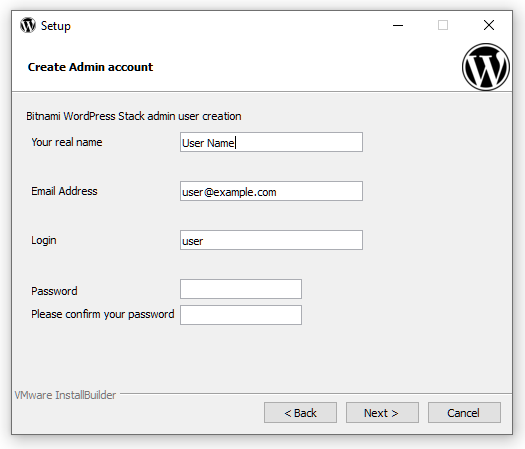
Task: Click the Email Address label text
Action: tap(64, 191)
